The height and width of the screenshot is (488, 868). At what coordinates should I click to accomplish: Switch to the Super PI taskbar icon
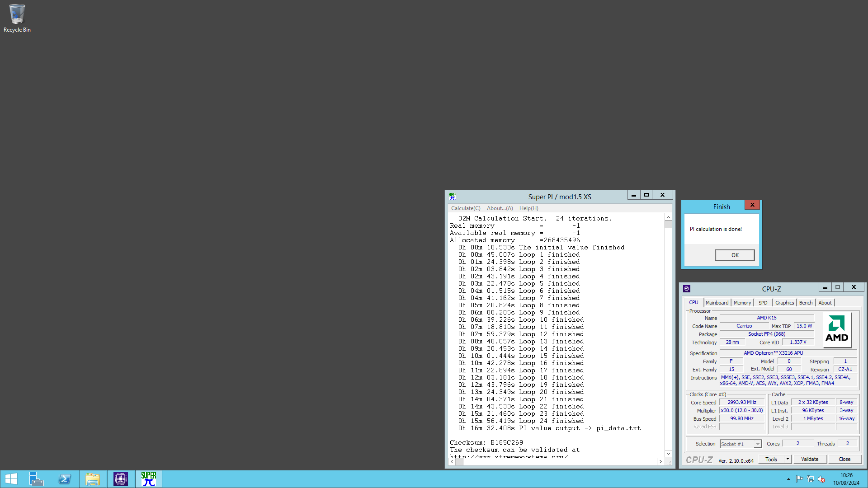pyautogui.click(x=149, y=479)
